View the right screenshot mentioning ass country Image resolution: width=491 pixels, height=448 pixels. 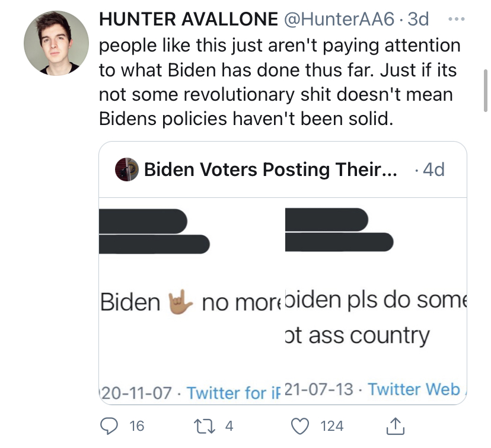pos(376,301)
